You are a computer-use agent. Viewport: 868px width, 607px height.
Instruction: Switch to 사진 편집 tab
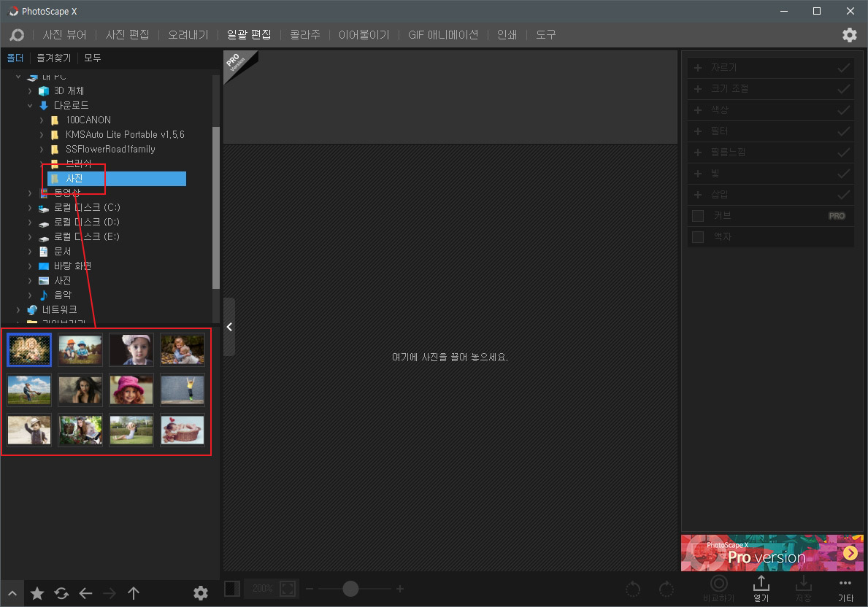127,35
